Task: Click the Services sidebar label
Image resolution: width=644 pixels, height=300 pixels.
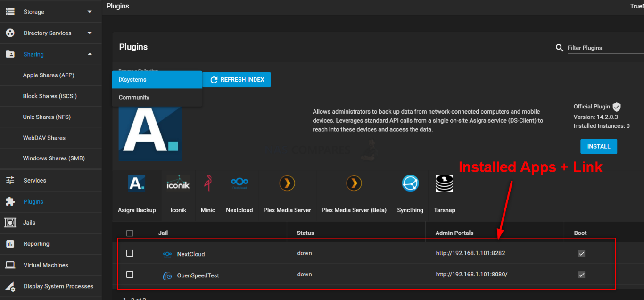Action: click(x=35, y=181)
